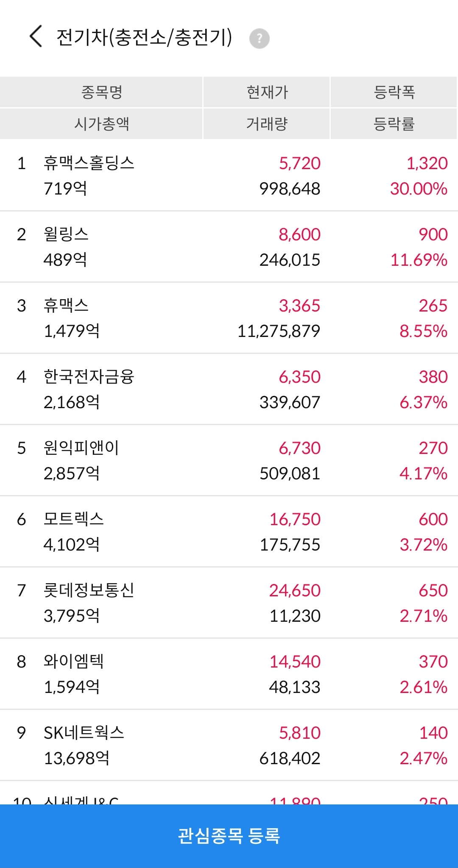Open 와이엠텍 stock row
Image resolution: width=458 pixels, height=868 pixels.
229,674
